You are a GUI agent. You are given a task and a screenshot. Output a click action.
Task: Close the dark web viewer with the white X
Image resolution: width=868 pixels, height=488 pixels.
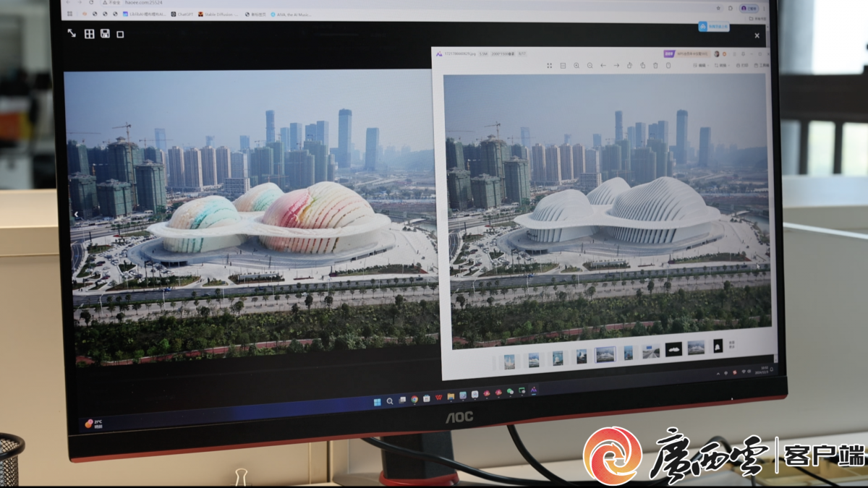point(757,35)
